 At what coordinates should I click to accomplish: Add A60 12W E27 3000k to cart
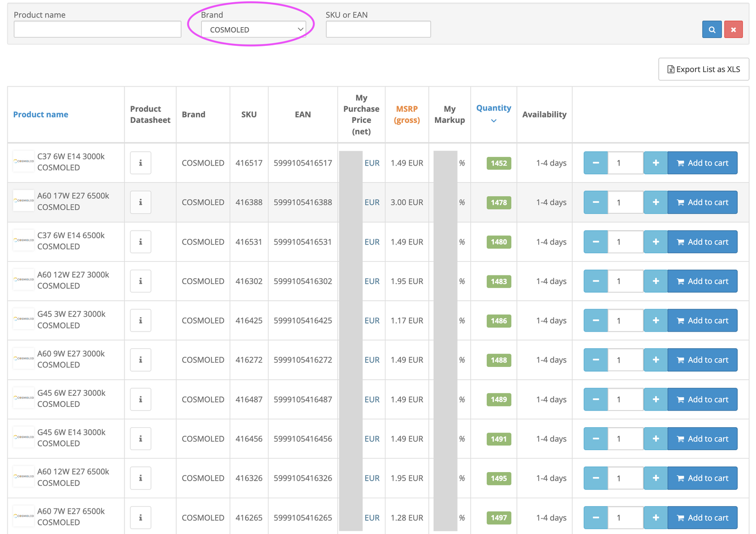point(702,281)
